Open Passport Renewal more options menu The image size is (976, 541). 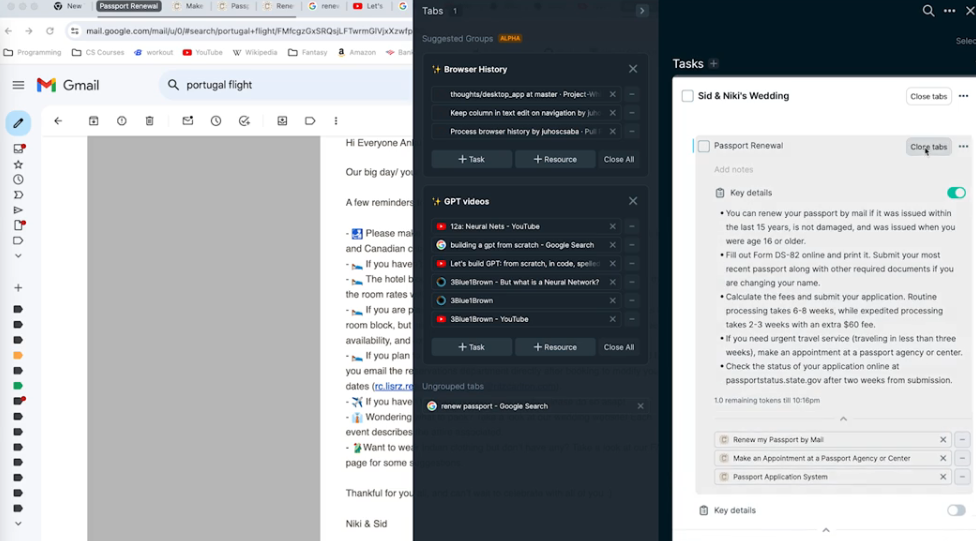click(x=963, y=147)
